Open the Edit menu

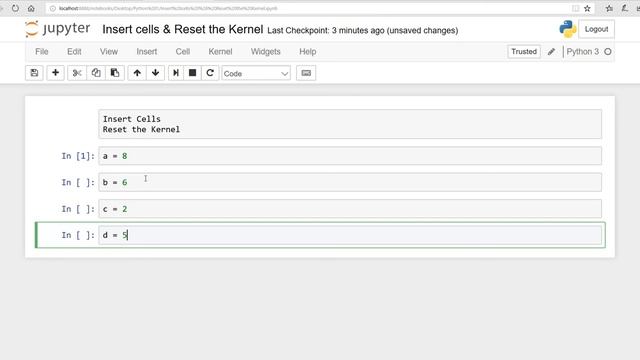point(74,52)
